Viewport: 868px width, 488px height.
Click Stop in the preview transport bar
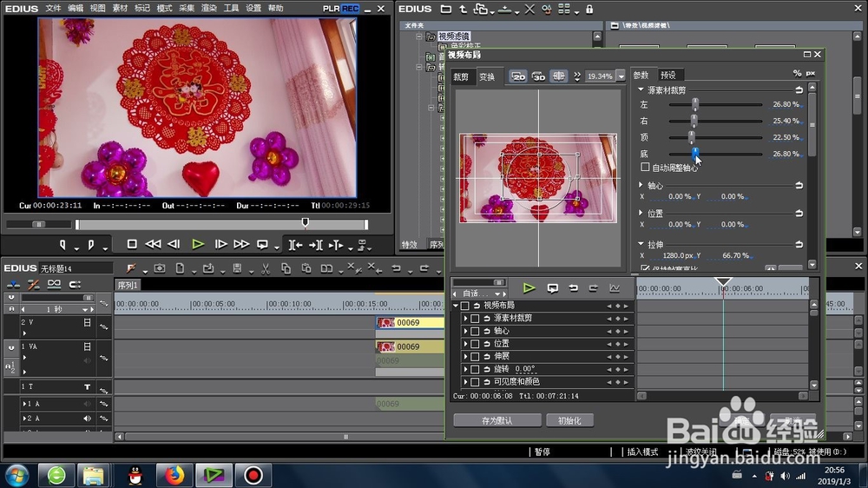(x=132, y=244)
